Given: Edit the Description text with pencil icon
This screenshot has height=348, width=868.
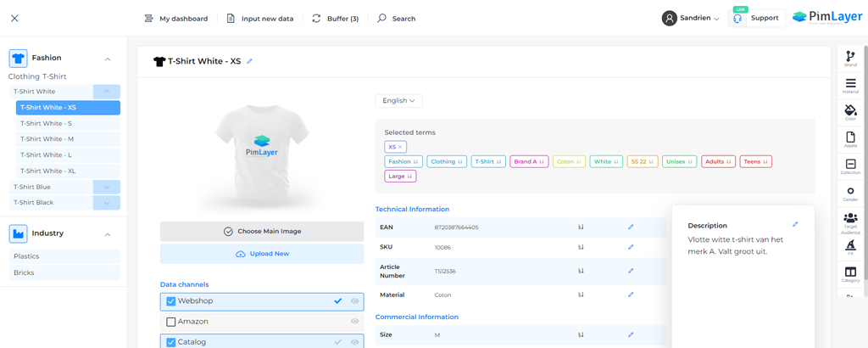Looking at the screenshot, I should (795, 225).
